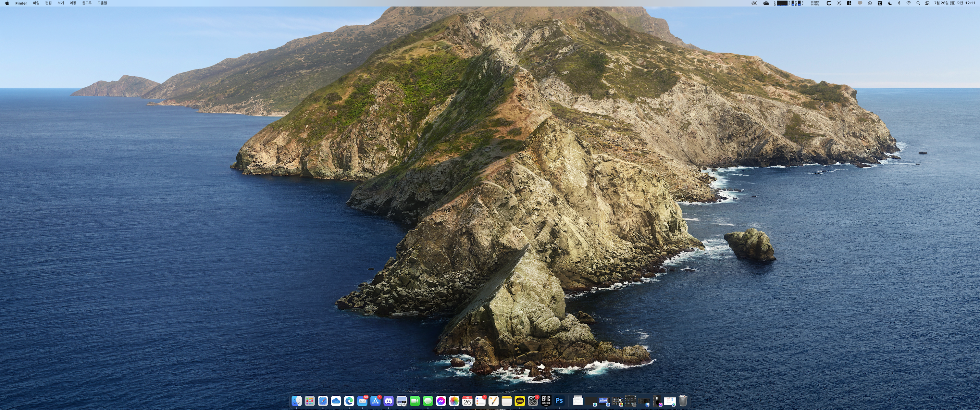
Task: Open Spotlight search magnifier
Action: (x=918, y=3)
